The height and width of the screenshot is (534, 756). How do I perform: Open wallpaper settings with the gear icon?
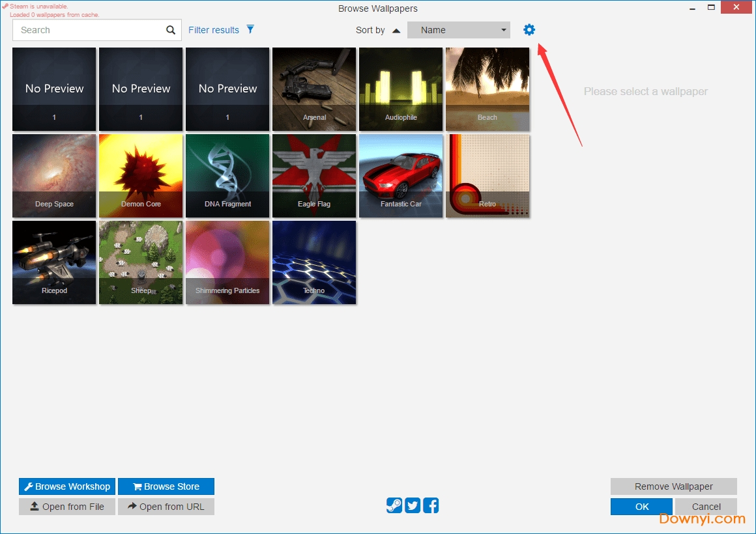pos(529,29)
